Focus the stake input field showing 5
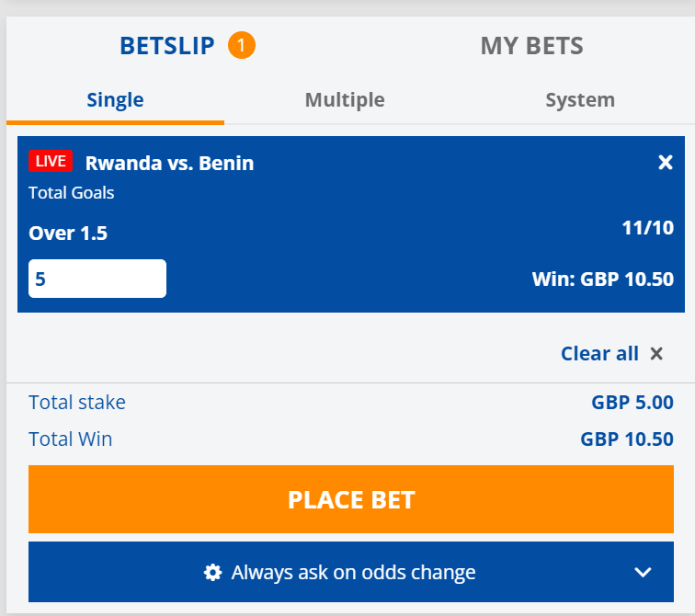 click(x=97, y=279)
